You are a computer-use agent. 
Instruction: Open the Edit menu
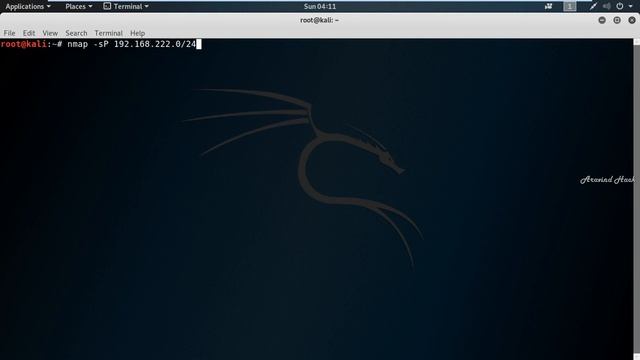point(29,33)
